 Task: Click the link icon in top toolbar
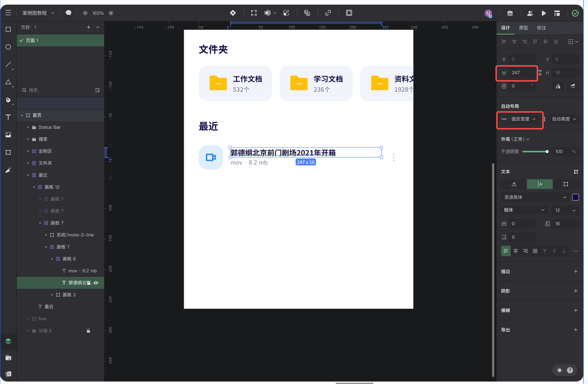tap(328, 13)
